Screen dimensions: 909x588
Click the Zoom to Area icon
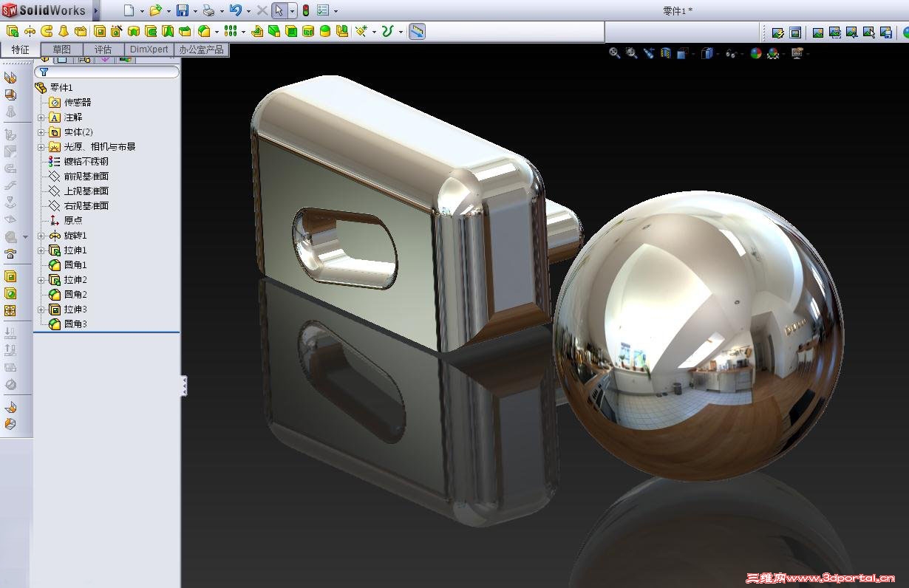point(631,53)
